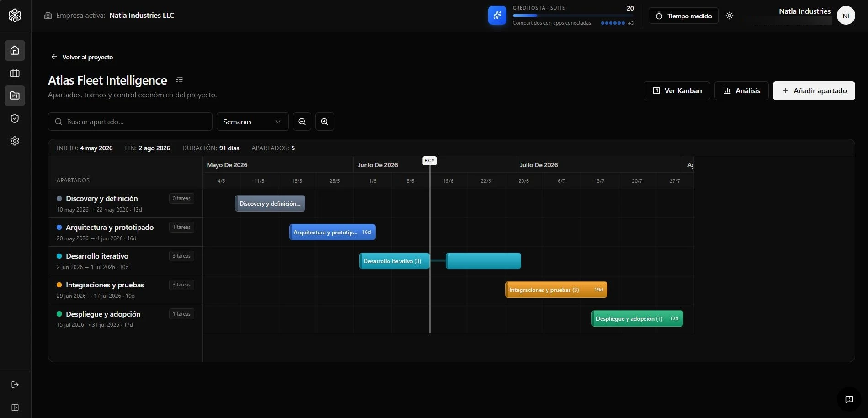Click Tiempo medido button

point(683,16)
